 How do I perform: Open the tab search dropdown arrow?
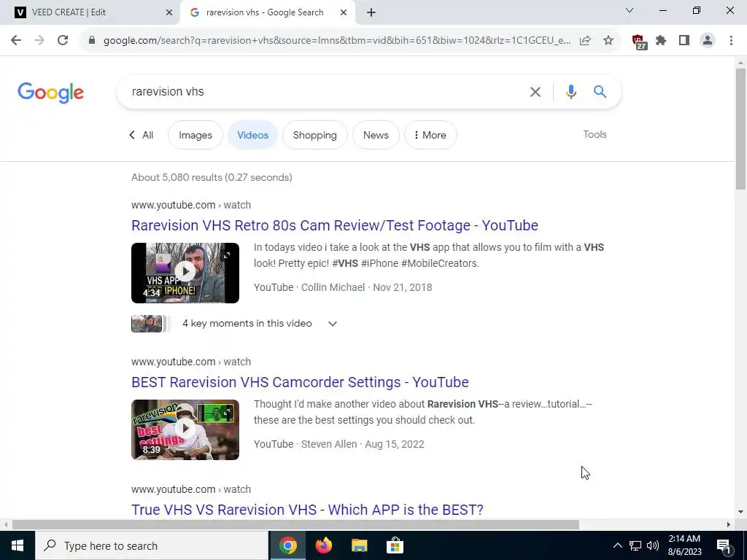[x=630, y=10]
